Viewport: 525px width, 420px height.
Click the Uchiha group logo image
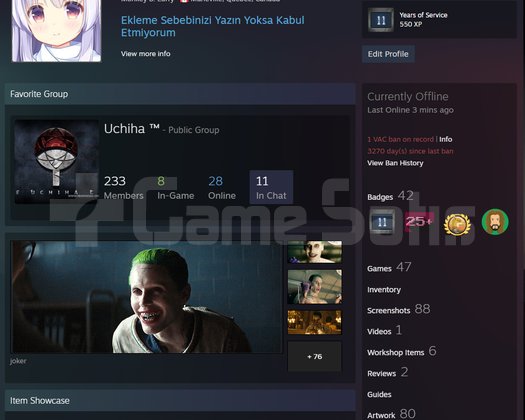pyautogui.click(x=57, y=162)
